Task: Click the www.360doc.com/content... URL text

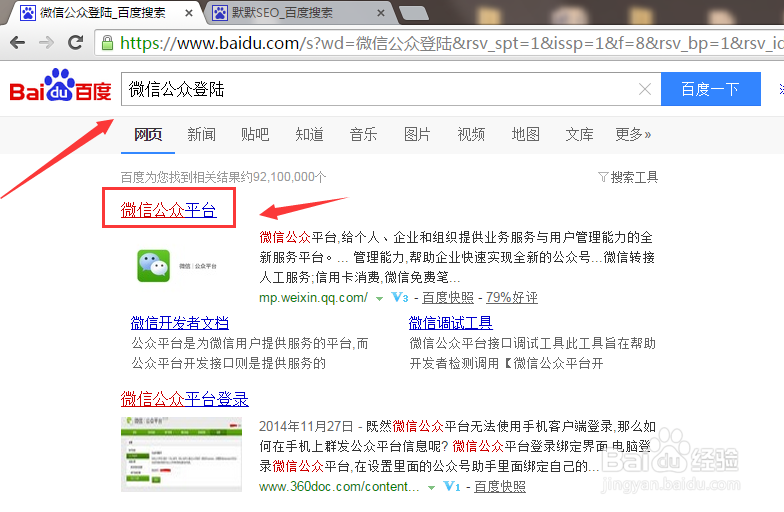Action: pyautogui.click(x=339, y=486)
